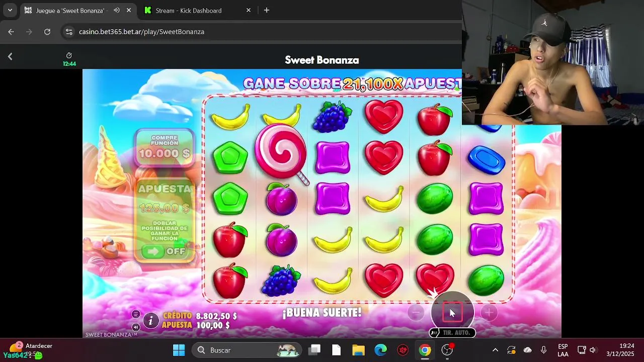
Task: Buy the feature for 10.000 $
Action: point(165,147)
